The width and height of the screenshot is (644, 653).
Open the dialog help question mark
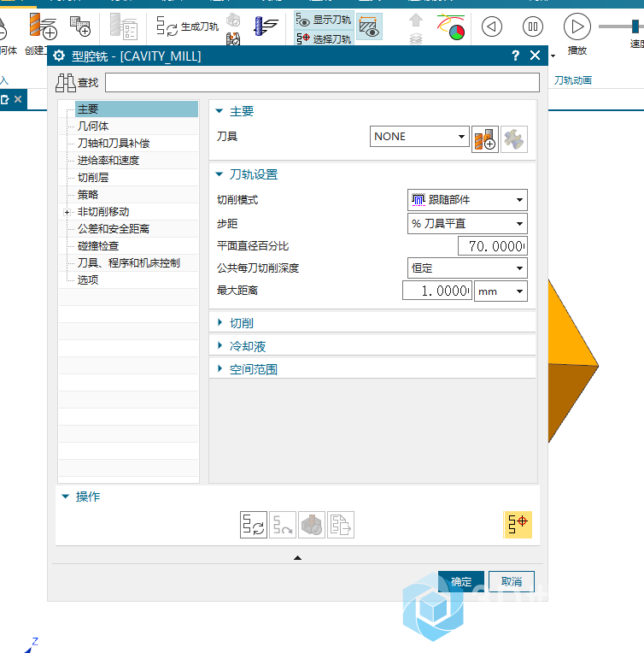click(515, 56)
